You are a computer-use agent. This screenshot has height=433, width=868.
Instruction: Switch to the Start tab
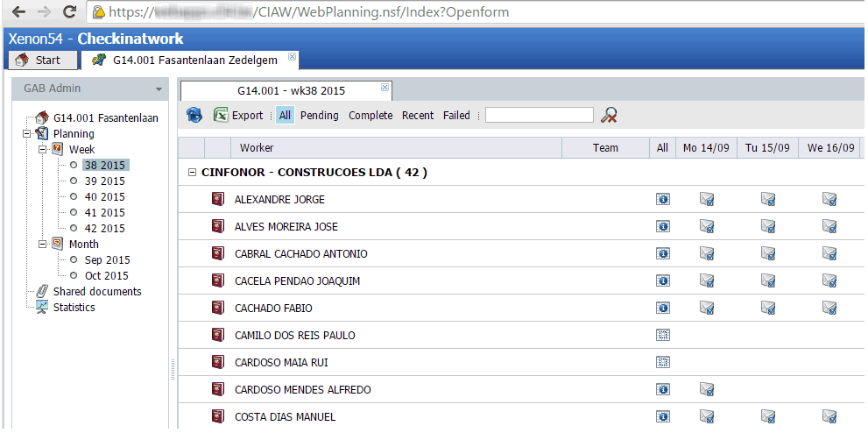point(39,60)
